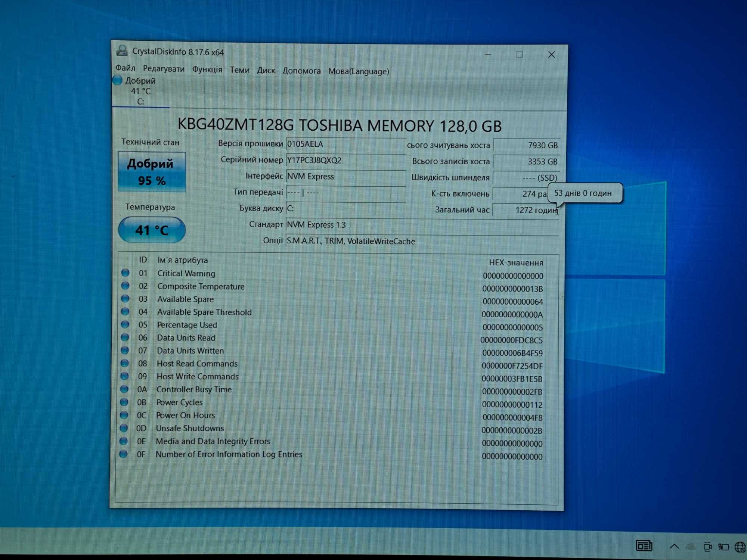
Task: Click the total hours value 1272 годин
Action: tap(526, 210)
